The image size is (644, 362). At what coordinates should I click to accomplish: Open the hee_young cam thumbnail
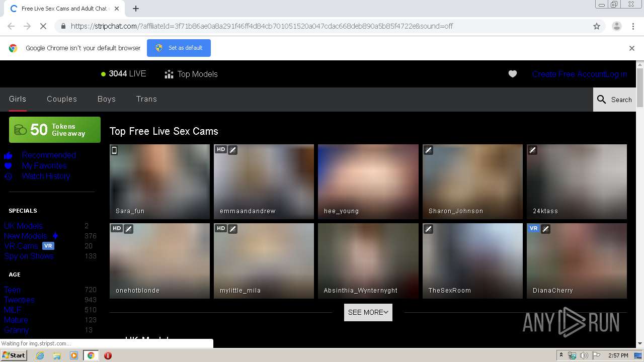pyautogui.click(x=368, y=182)
